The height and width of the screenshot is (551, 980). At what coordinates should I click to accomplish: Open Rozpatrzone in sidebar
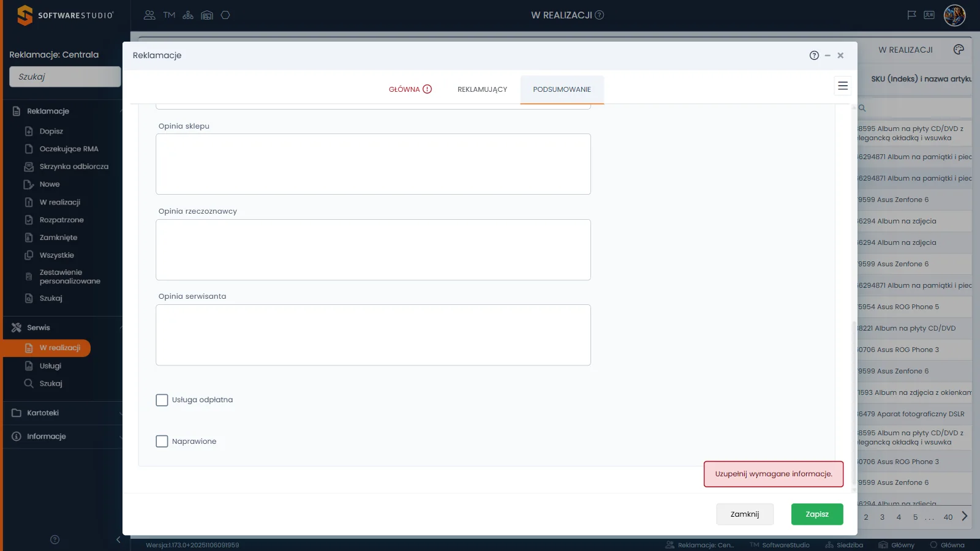tap(61, 220)
